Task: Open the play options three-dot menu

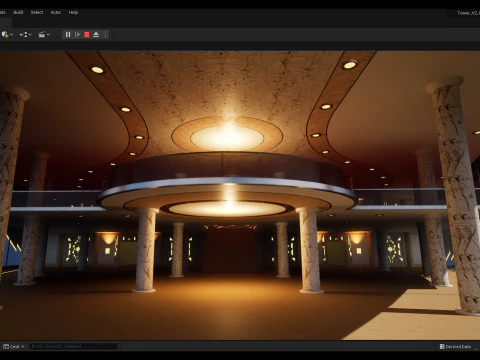Action: pyautogui.click(x=105, y=34)
